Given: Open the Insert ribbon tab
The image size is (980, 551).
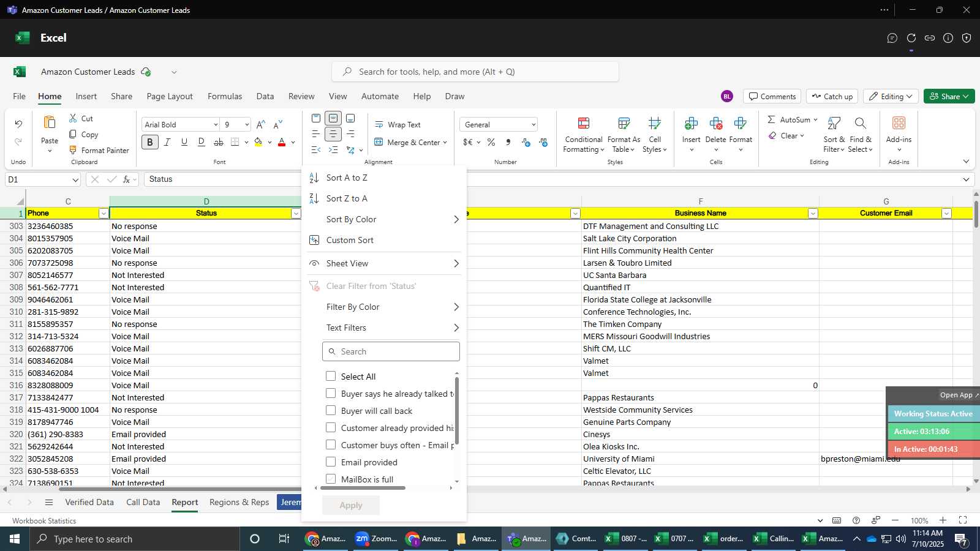Looking at the screenshot, I should pyautogui.click(x=86, y=96).
